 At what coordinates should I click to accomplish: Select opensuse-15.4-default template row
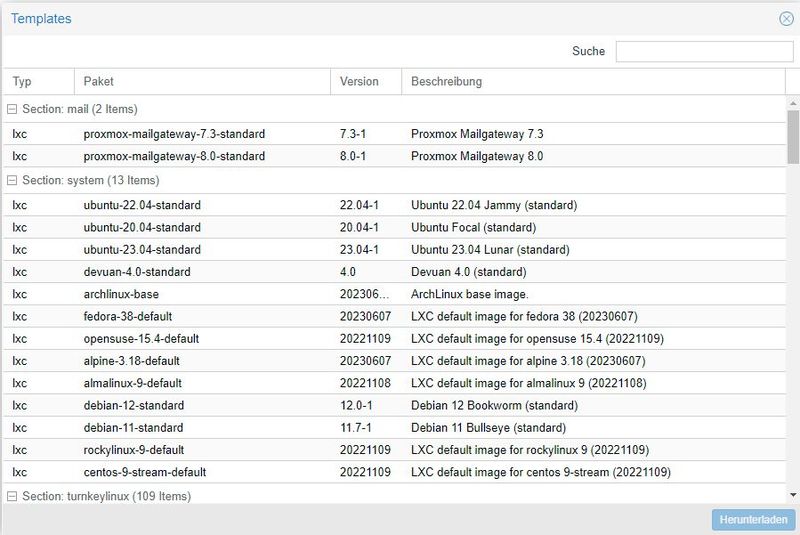point(394,339)
